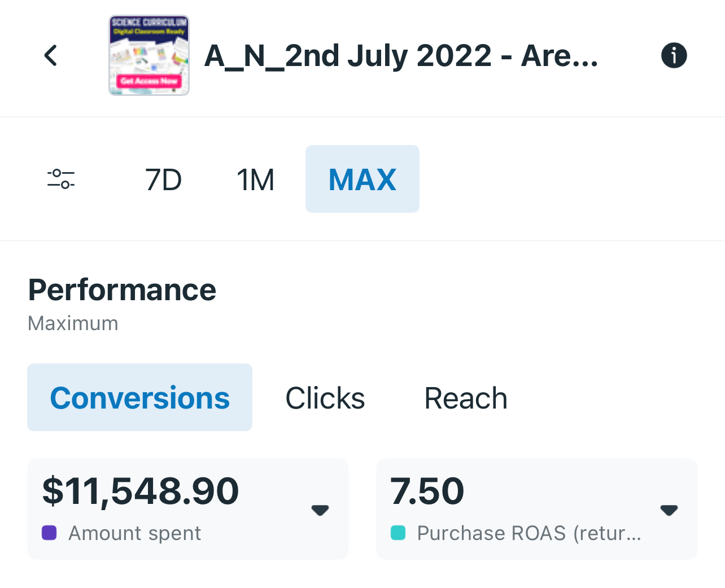Open the date filter sliders icon
Image resolution: width=725 pixels, height=588 pixels.
point(61,179)
